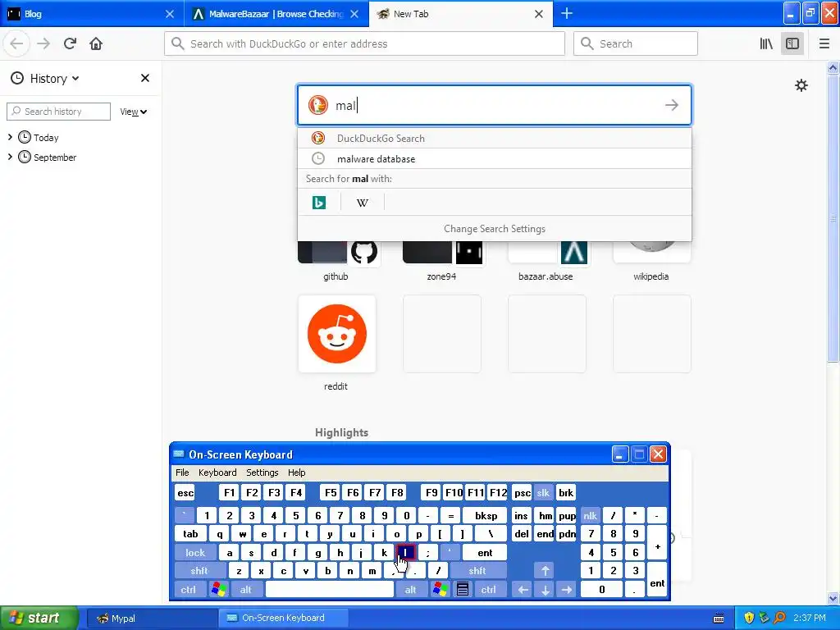The height and width of the screenshot is (630, 840).
Task: Search with Bing engine icon
Action: click(319, 203)
